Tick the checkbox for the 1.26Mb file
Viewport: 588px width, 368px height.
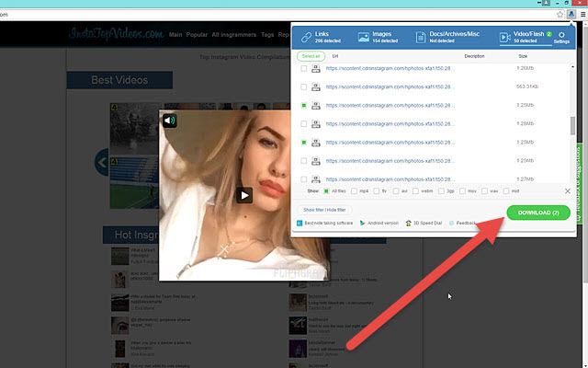[x=304, y=68]
